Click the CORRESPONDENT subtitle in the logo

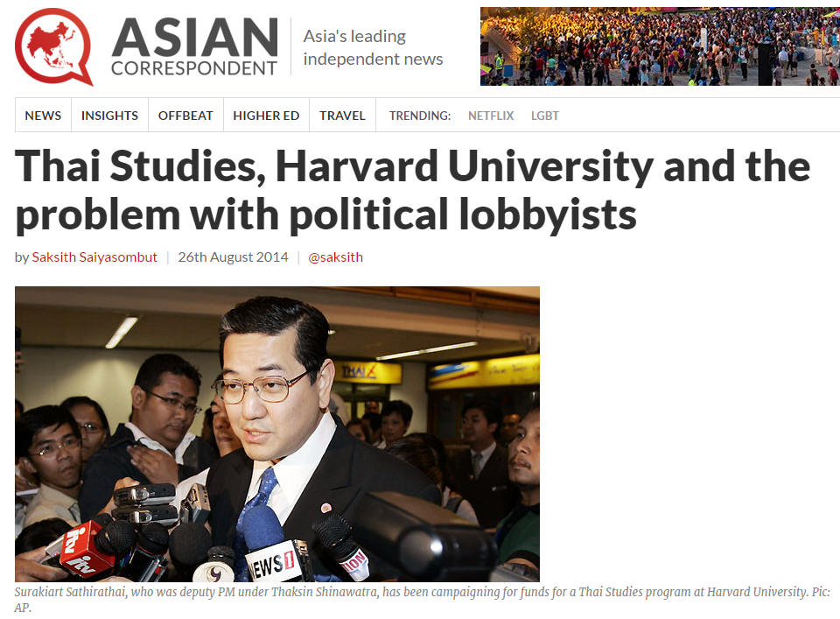[194, 68]
